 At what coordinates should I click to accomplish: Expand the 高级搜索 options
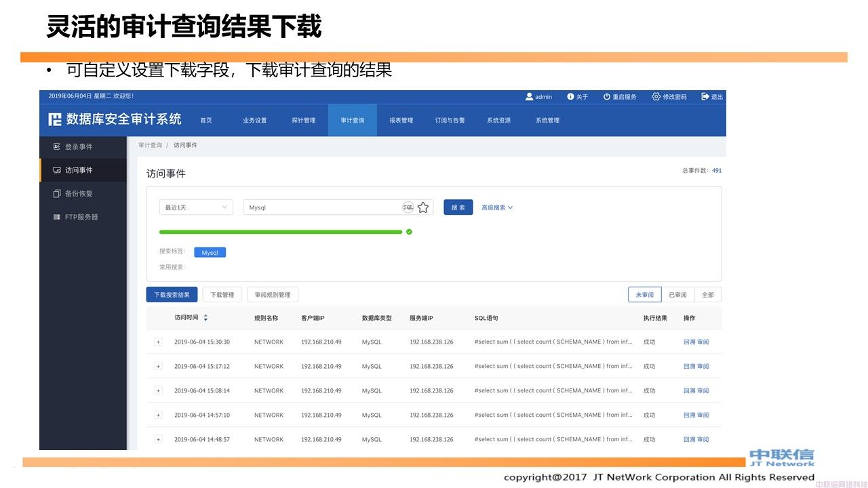pyautogui.click(x=497, y=207)
